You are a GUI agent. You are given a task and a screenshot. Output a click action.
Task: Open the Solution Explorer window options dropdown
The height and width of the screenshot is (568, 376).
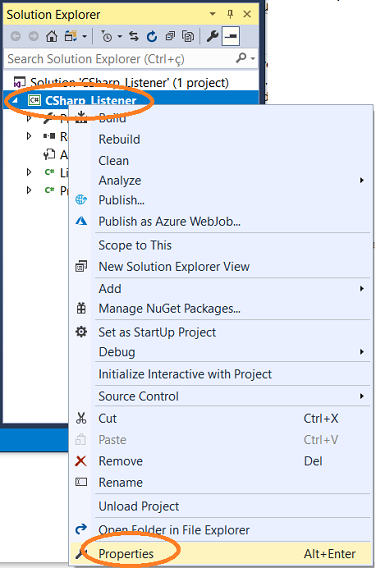click(213, 14)
